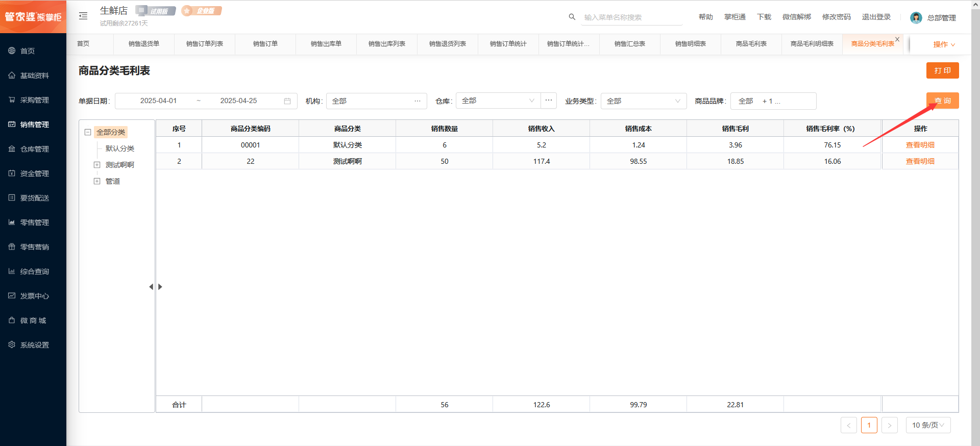Select 默认分类 in the category tree
Screen dimensions: 980x446
(x=120, y=148)
